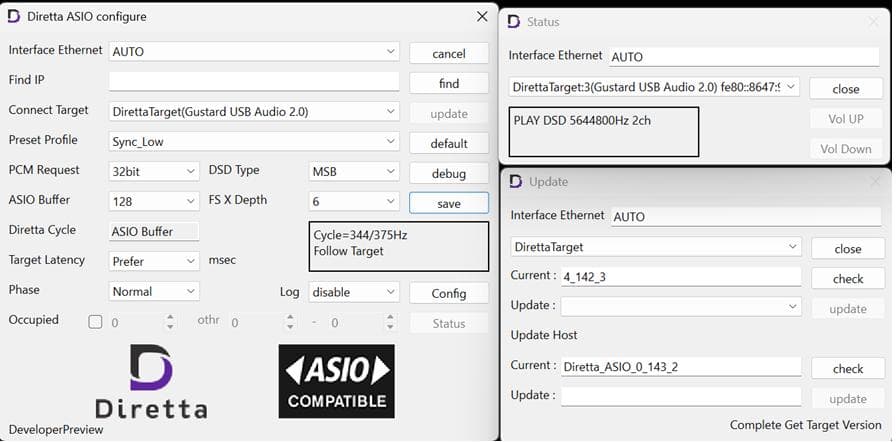Open the DSD Type MSB dropdown
The width and height of the screenshot is (896, 442).
(354, 172)
